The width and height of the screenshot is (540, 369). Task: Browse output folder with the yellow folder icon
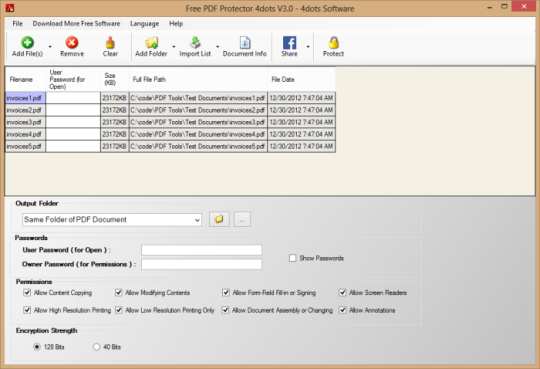(x=219, y=219)
